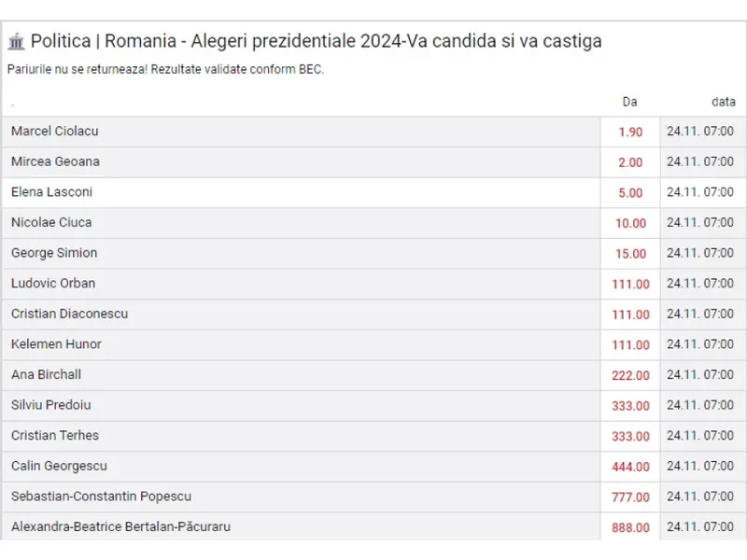The width and height of the screenshot is (747, 560).
Task: Choose Cristian Diaconescu odds 111.00
Action: (x=630, y=315)
